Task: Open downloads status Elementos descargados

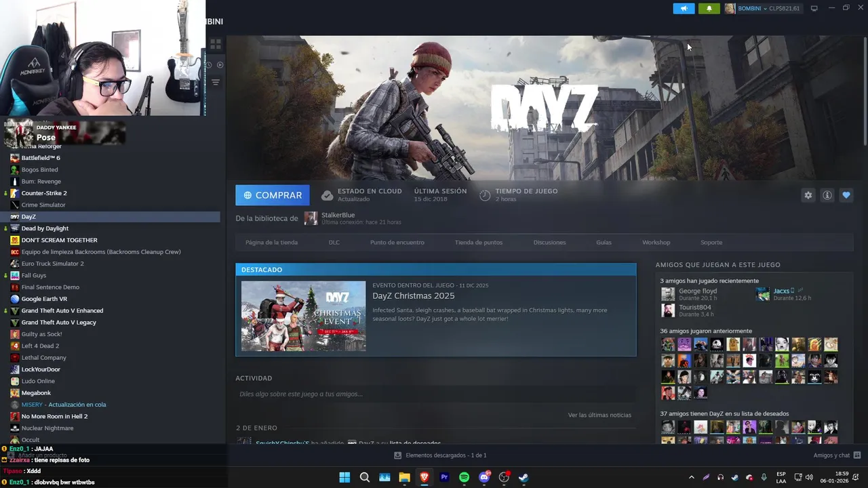Action: [440, 455]
